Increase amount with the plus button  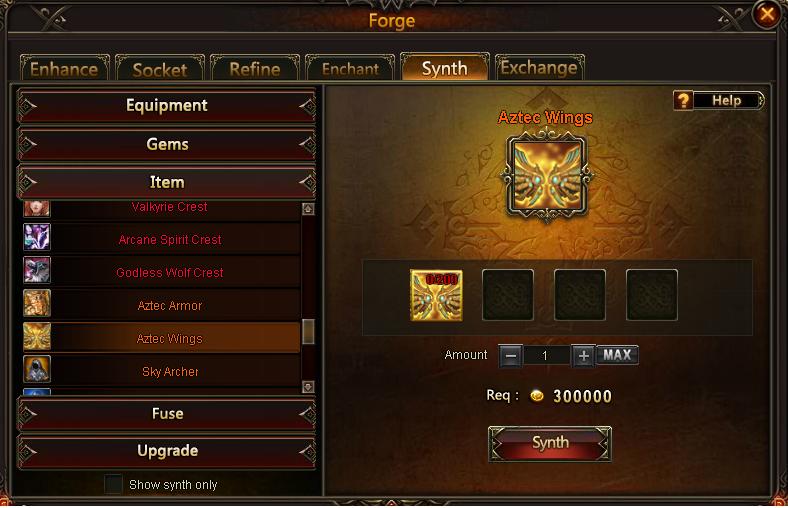(x=583, y=356)
